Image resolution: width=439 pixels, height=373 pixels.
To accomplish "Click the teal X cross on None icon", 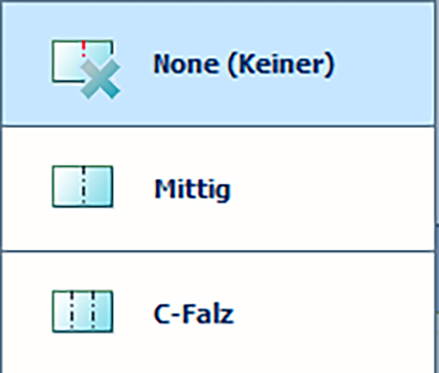I will 100,79.
